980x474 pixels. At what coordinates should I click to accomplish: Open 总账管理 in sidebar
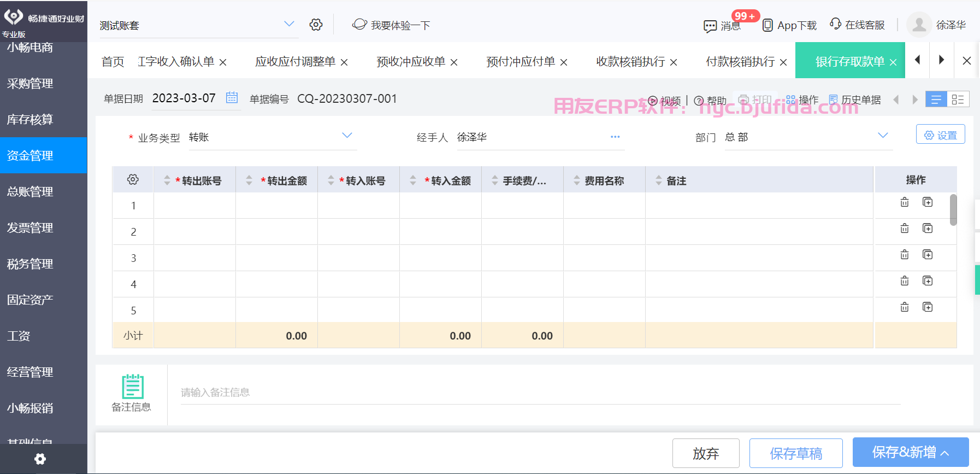point(30,191)
